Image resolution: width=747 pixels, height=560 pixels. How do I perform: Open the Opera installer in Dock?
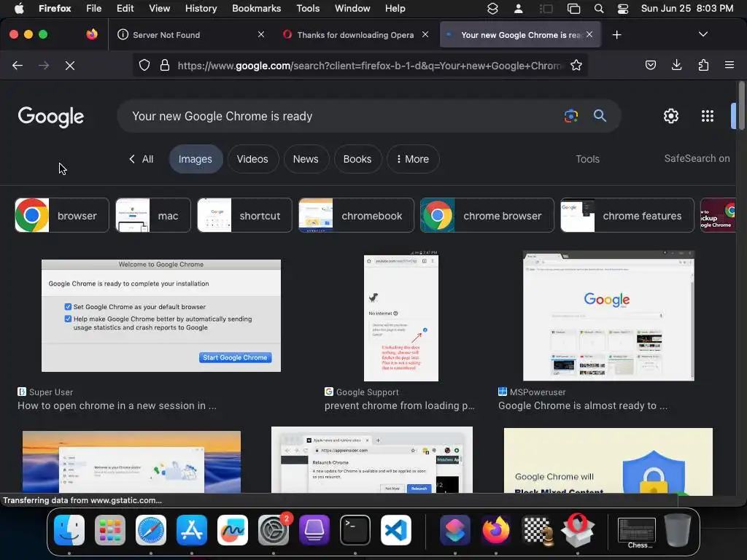(578, 530)
